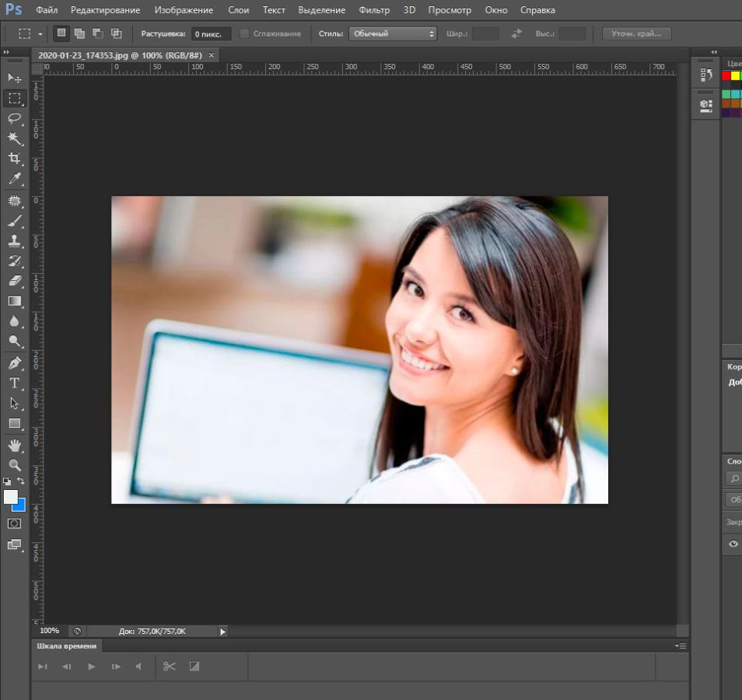Select the Crop tool

click(x=14, y=159)
